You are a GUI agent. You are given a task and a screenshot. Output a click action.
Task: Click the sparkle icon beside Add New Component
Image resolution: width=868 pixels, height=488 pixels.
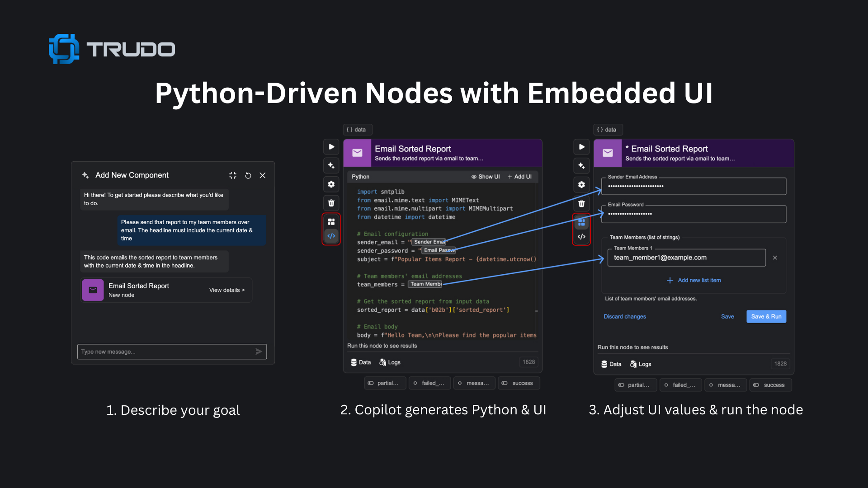pyautogui.click(x=85, y=175)
